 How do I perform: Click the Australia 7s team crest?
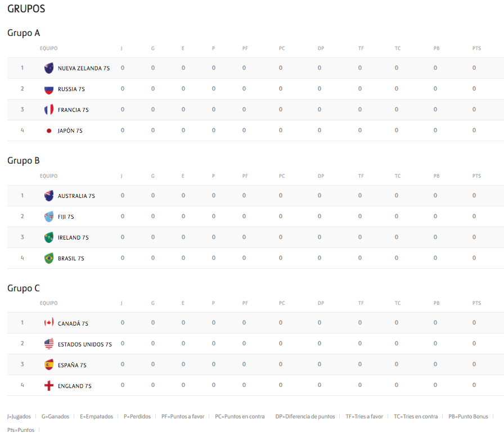point(49,196)
